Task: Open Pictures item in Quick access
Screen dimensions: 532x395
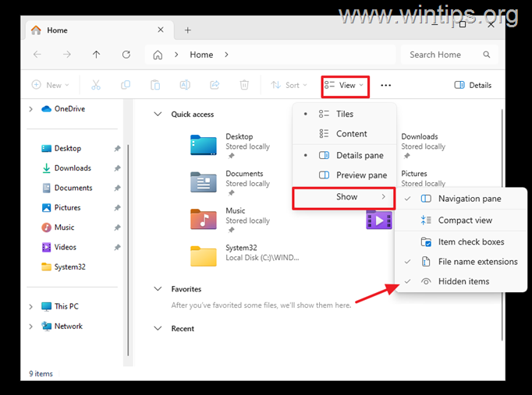Action: [x=423, y=178]
